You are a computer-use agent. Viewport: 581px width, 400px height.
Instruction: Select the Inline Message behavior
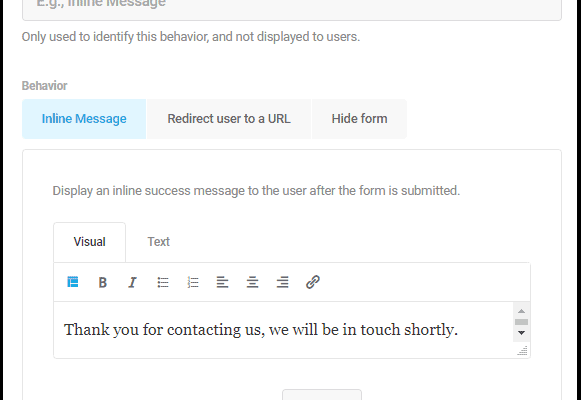tap(84, 119)
